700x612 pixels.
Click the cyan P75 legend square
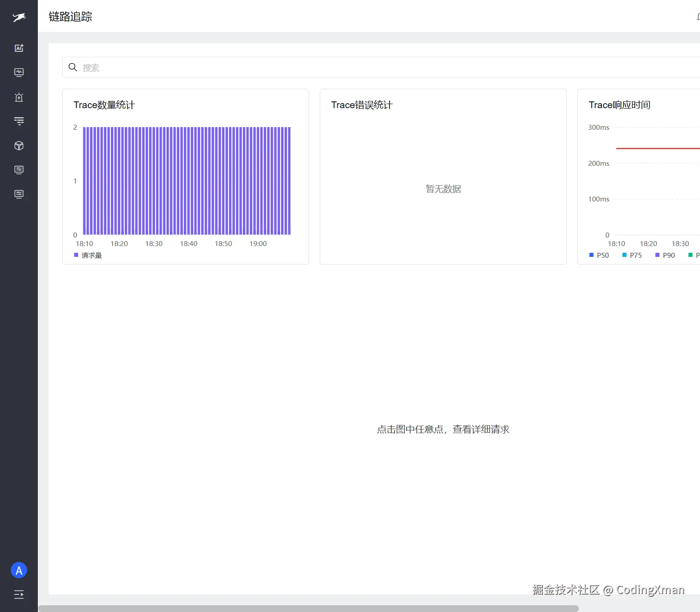click(624, 255)
